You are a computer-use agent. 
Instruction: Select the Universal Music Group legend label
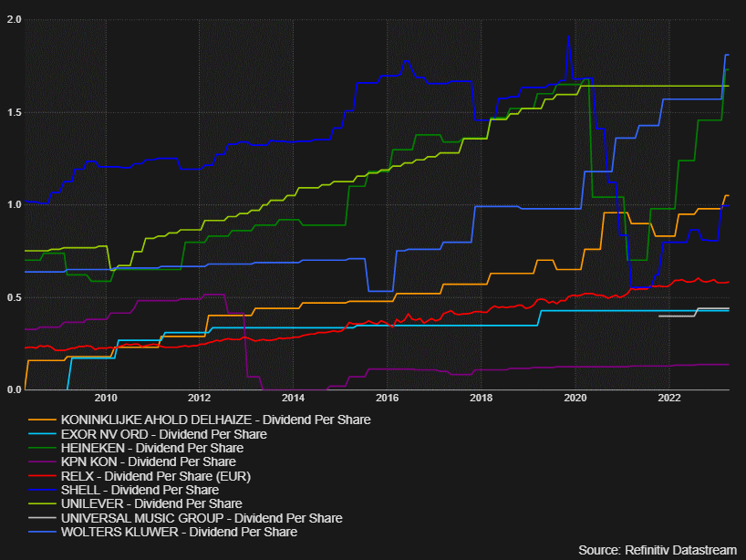(x=202, y=518)
